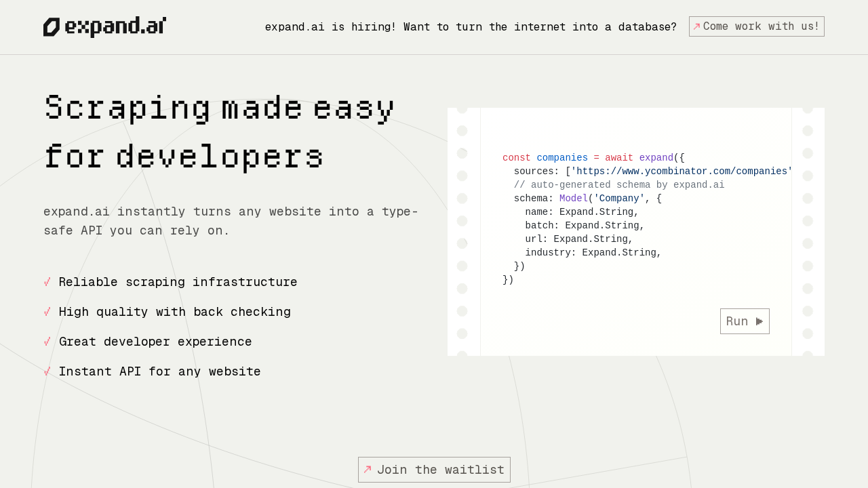Click the expand.ai hexagon logo icon
The image size is (868, 488).
coord(52,27)
